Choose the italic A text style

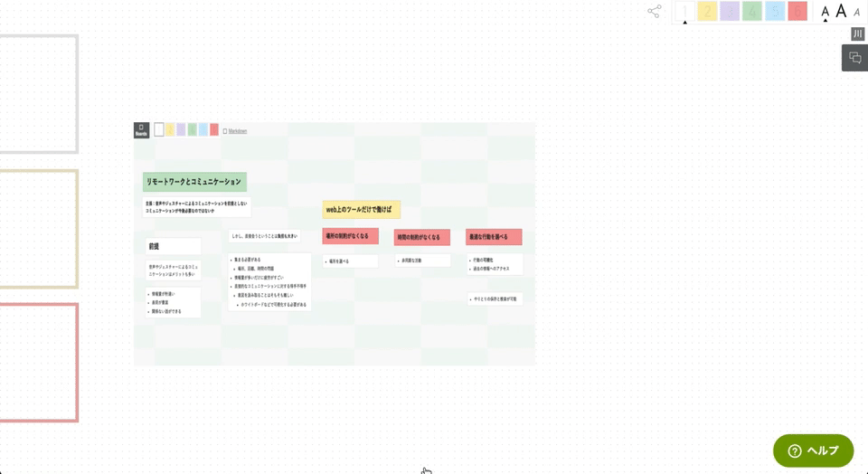coord(857,12)
